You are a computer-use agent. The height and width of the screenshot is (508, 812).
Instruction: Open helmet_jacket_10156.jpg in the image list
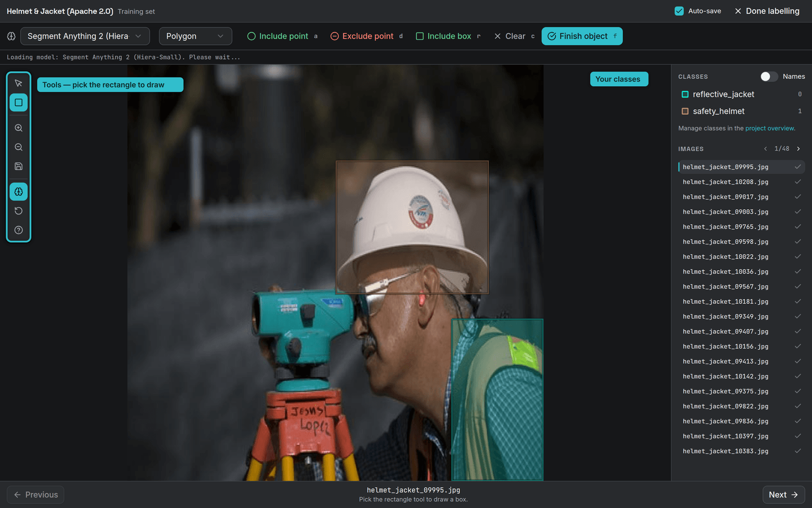pos(741,346)
